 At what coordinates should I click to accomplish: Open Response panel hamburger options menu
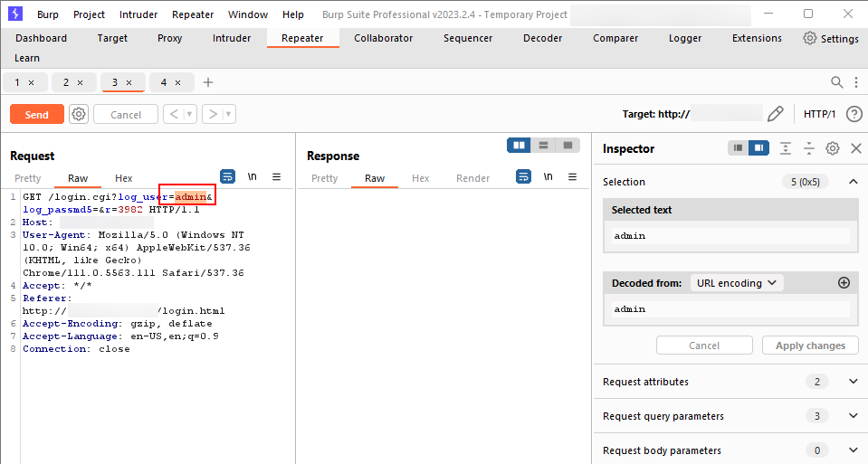[572, 176]
